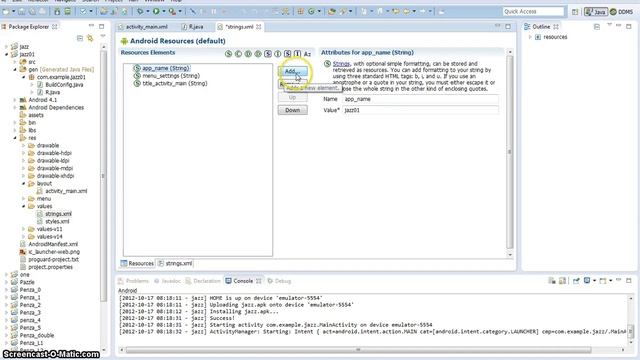This screenshot has width=640, height=360.
Task: Toggle the fourth green resource filter icon
Action: pos(258,53)
